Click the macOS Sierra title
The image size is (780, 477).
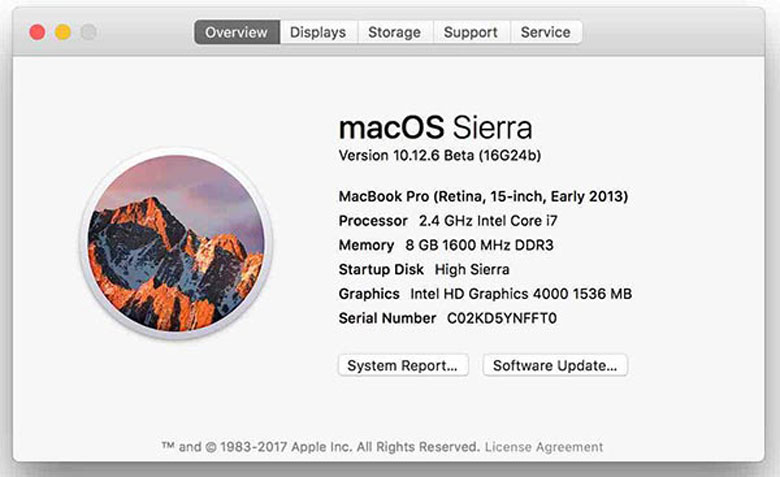435,127
